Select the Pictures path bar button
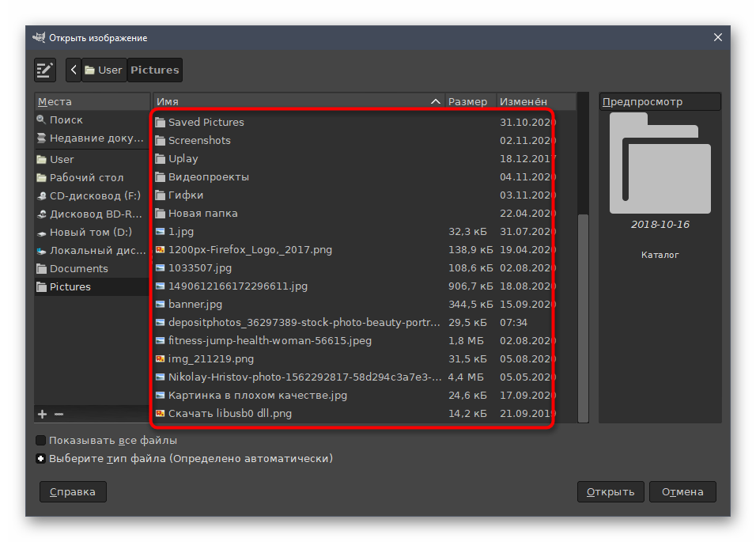The width and height of the screenshot is (756, 542). [155, 70]
